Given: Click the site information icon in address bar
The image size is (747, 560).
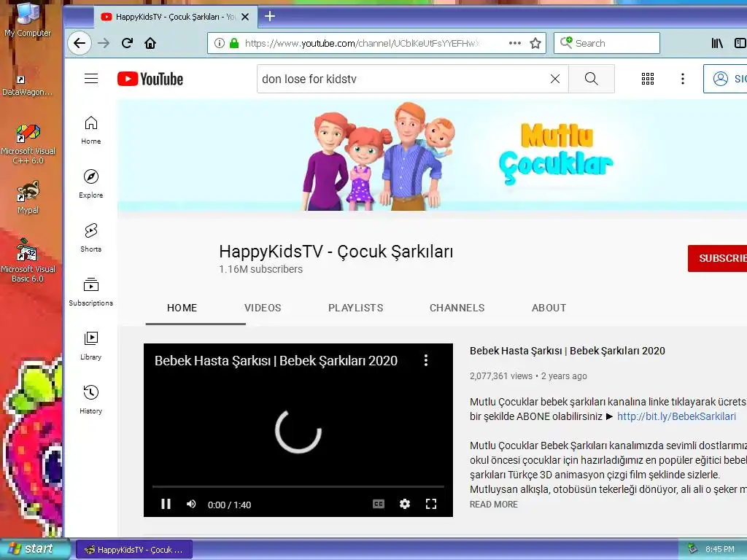Looking at the screenshot, I should (x=219, y=43).
